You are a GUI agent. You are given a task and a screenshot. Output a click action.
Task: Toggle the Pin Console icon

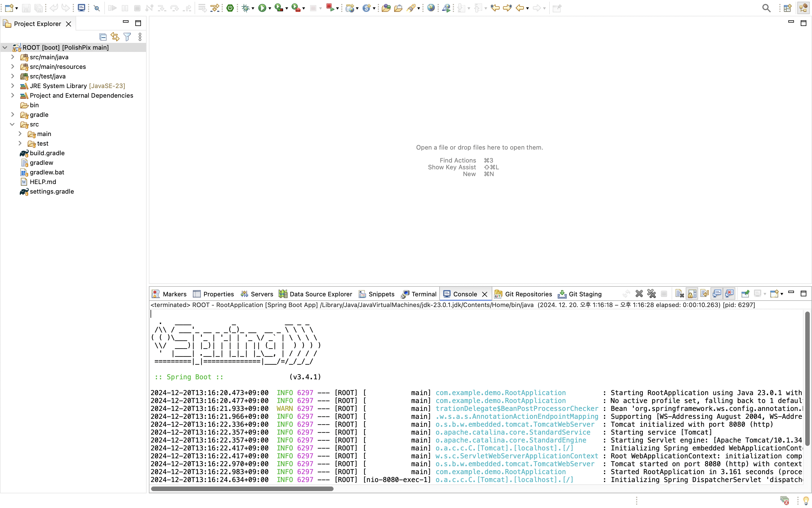click(x=745, y=294)
